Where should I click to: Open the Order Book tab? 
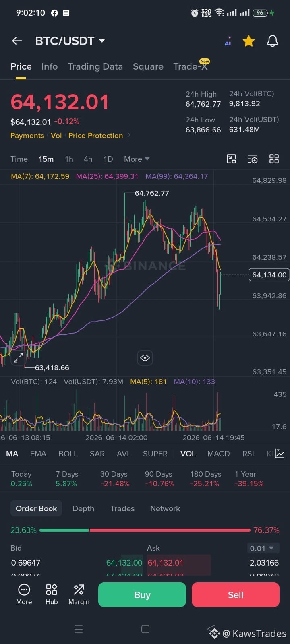coord(36,508)
